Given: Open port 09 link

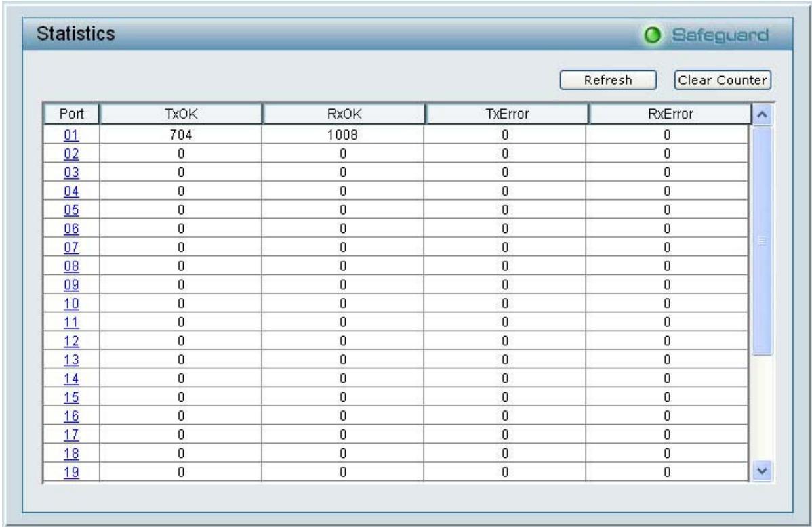Looking at the screenshot, I should (x=71, y=284).
